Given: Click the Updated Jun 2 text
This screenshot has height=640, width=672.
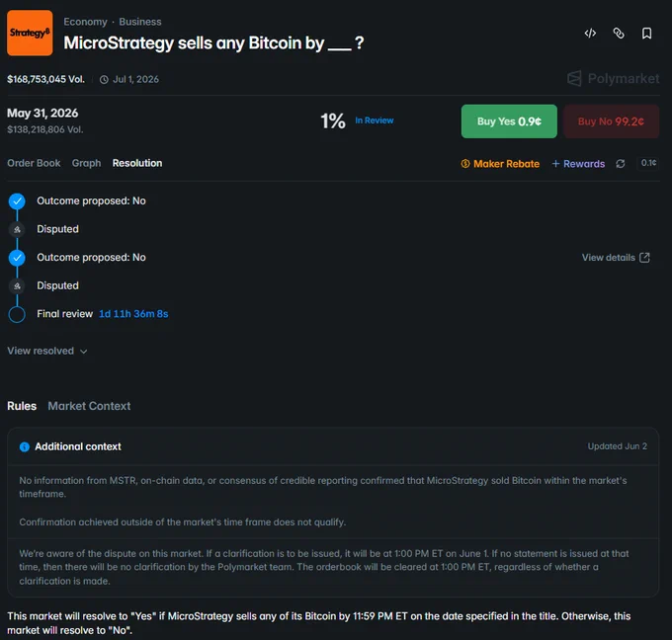Looking at the screenshot, I should 617,446.
